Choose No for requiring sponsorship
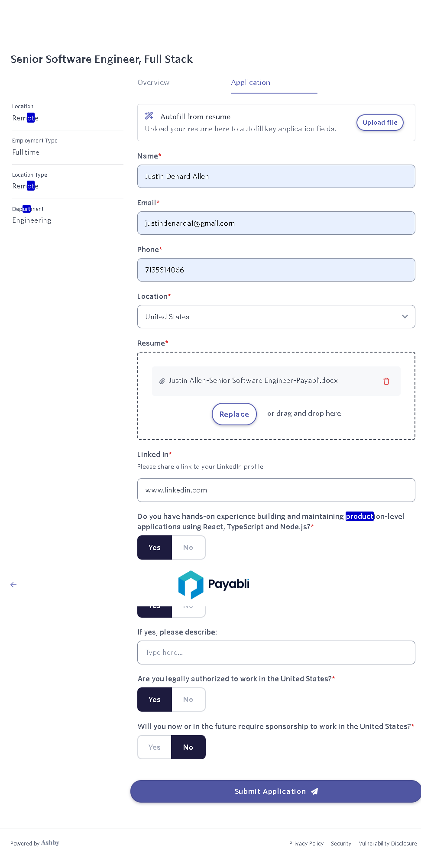The height and width of the screenshot is (868, 421). pos(188,747)
